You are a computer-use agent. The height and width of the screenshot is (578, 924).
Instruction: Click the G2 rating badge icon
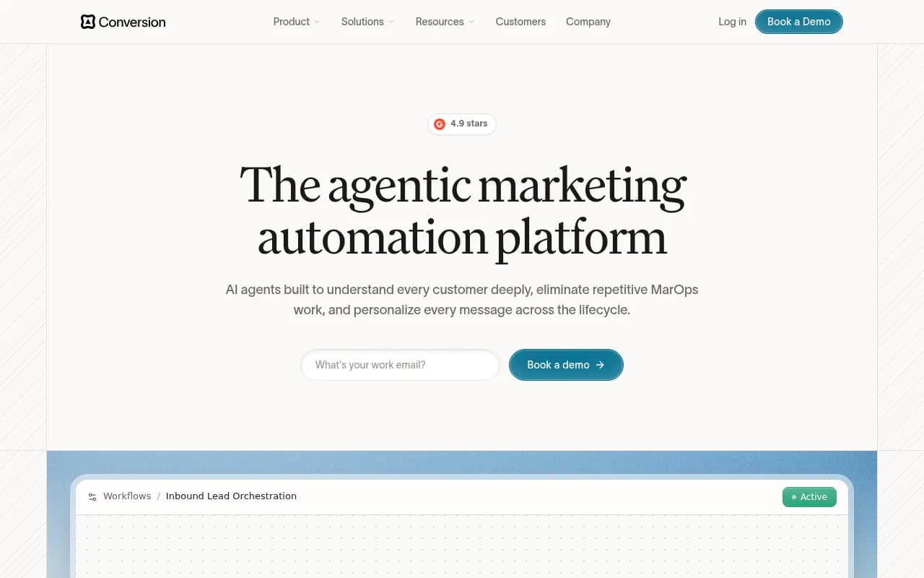click(x=440, y=124)
